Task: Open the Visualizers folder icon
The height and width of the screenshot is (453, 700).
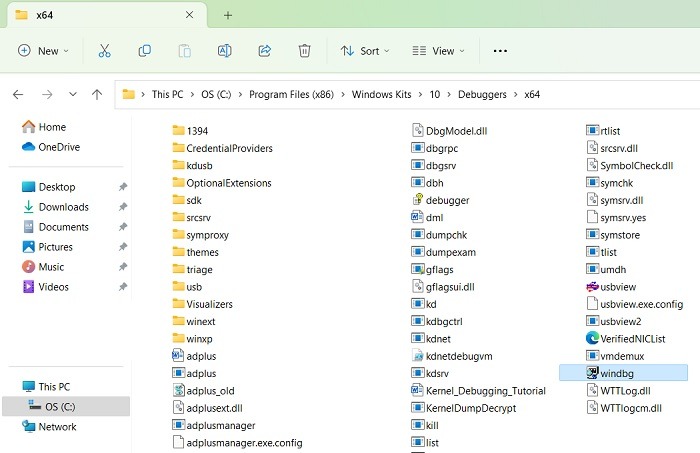Action: (x=178, y=303)
